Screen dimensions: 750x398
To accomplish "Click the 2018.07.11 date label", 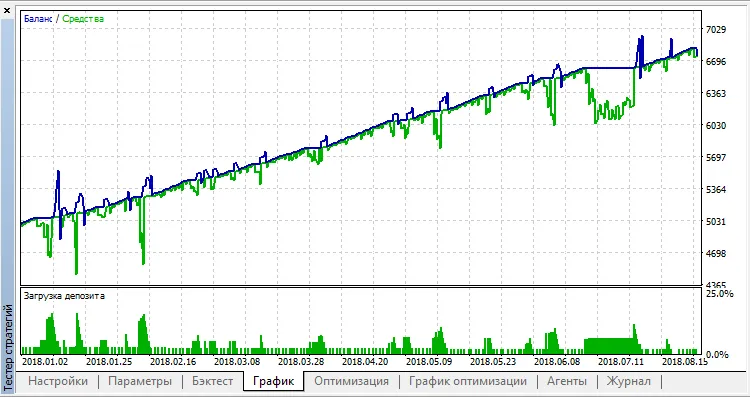I will click(x=621, y=361).
